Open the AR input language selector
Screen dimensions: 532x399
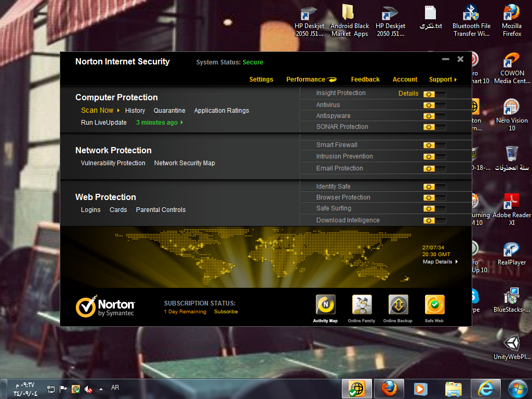tap(115, 388)
